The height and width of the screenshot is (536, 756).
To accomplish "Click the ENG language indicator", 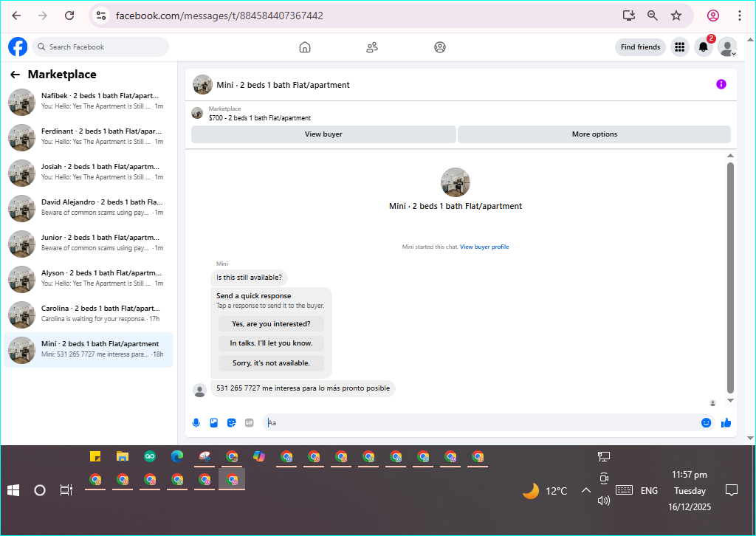I will [649, 491].
